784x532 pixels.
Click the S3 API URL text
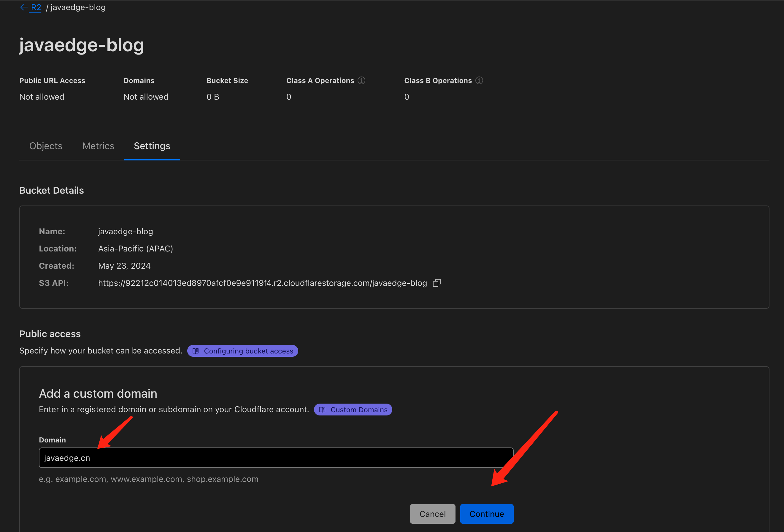pos(262,283)
